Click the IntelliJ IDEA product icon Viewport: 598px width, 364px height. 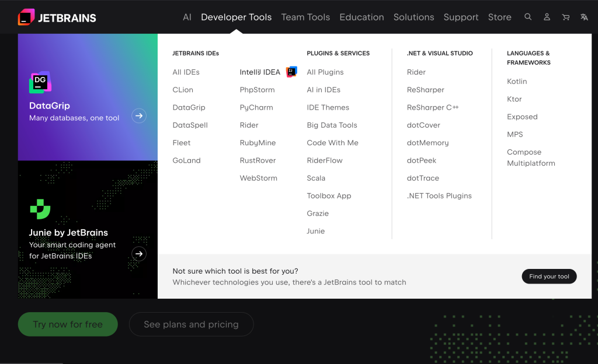(291, 72)
